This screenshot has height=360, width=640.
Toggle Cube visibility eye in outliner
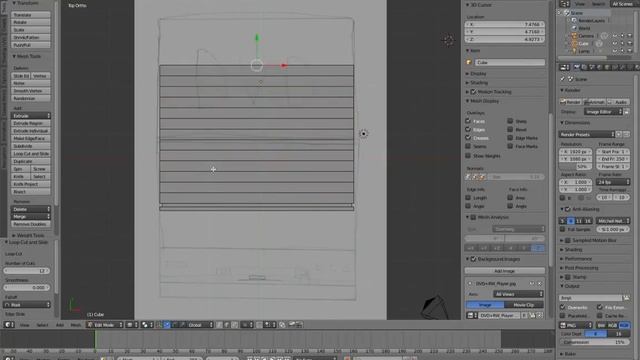(615, 43)
